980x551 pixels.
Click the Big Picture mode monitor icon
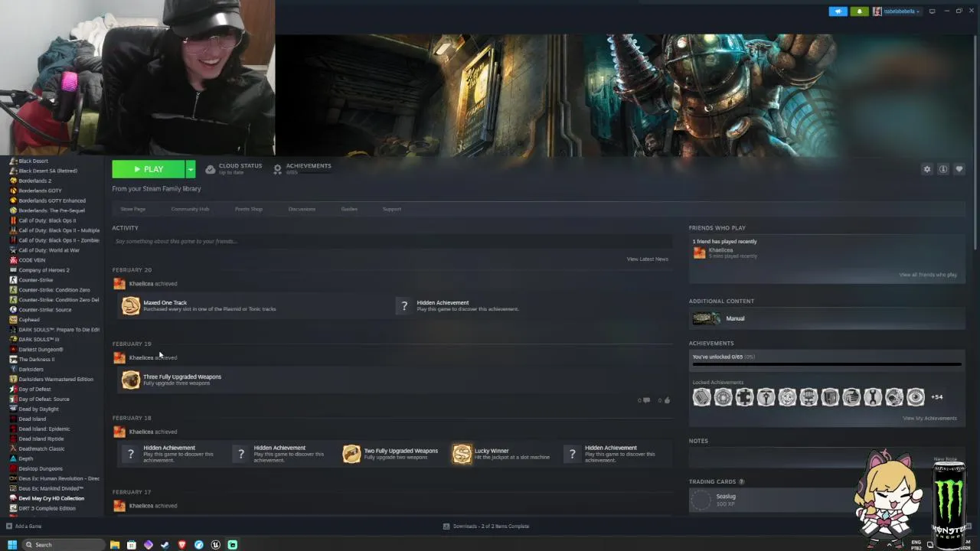(x=932, y=11)
